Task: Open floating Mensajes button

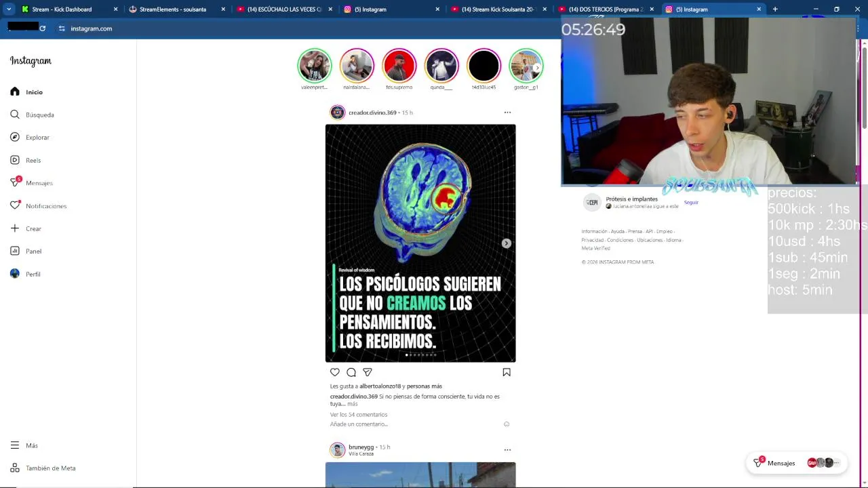Action: 797,463
